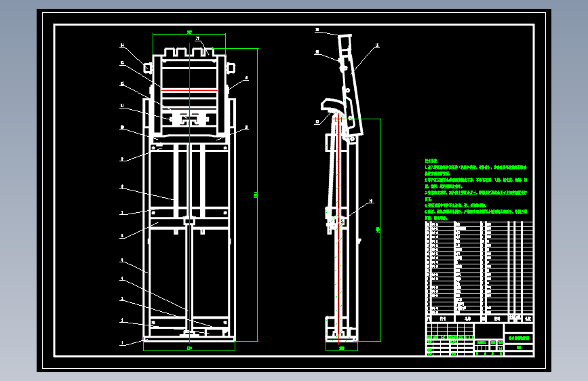The image size is (588, 381).
Task: Click the green technical requirements notes block
Action: 476,189
